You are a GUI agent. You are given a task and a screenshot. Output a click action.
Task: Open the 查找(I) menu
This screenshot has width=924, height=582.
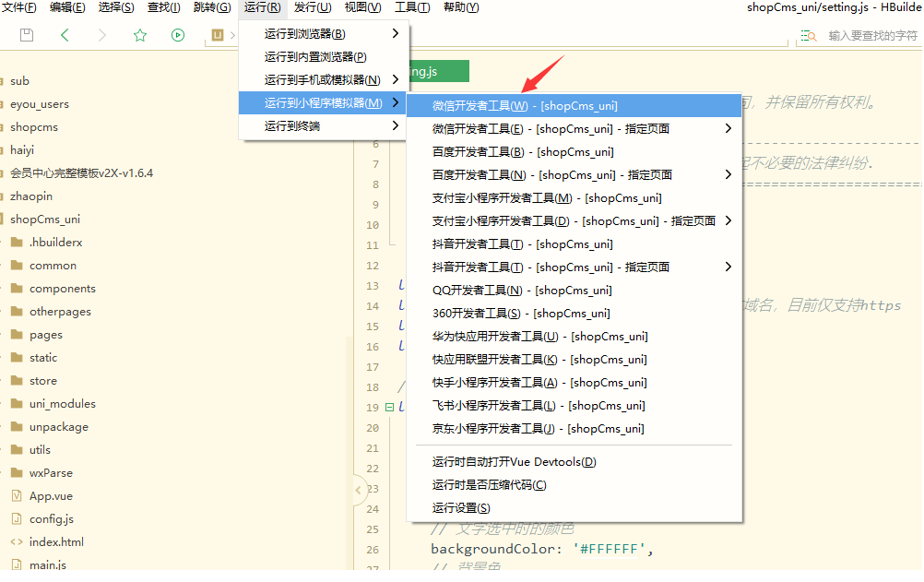164,7
